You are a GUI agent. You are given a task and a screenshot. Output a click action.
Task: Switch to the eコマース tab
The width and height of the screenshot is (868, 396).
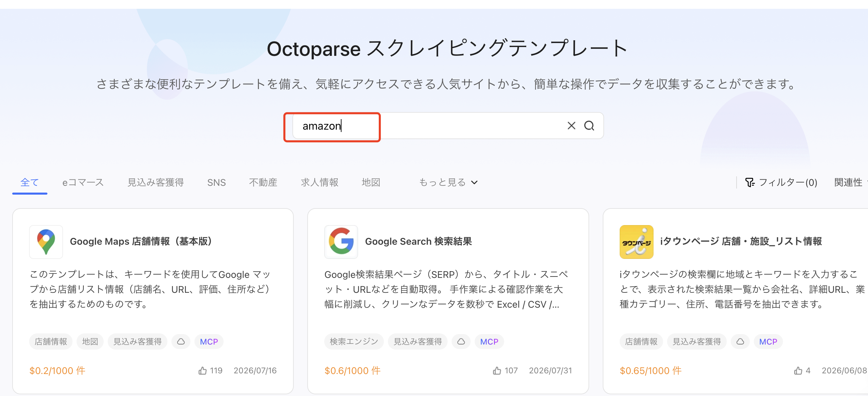83,182
